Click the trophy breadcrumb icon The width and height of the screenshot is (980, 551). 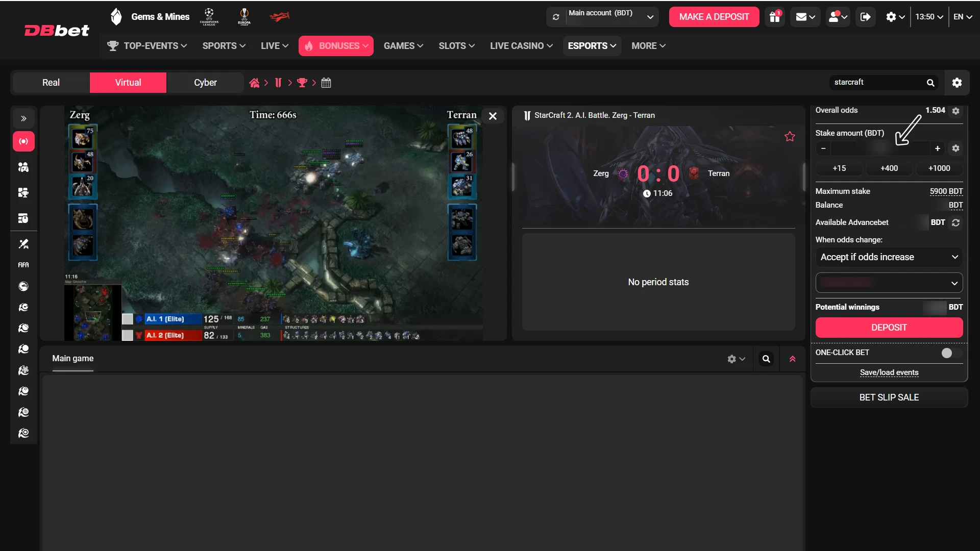click(302, 83)
